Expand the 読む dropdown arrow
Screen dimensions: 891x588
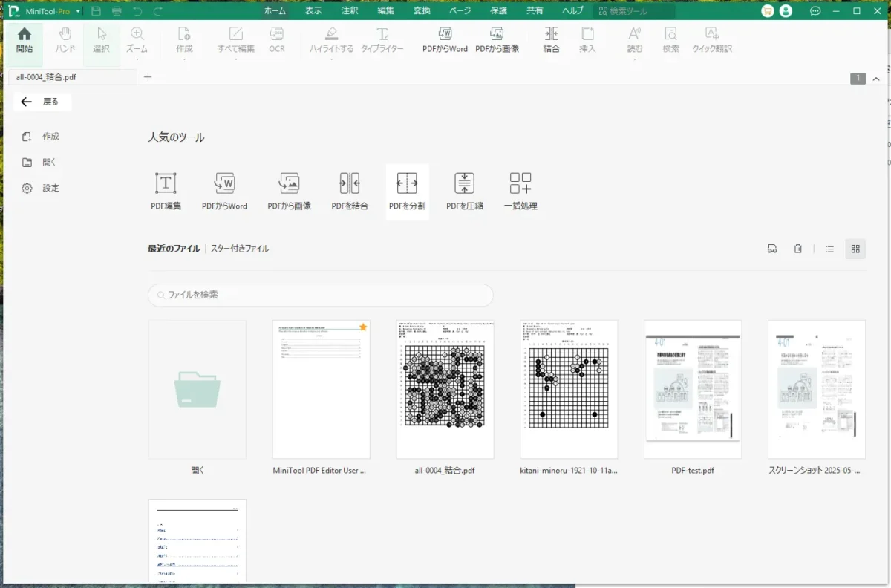pos(635,59)
